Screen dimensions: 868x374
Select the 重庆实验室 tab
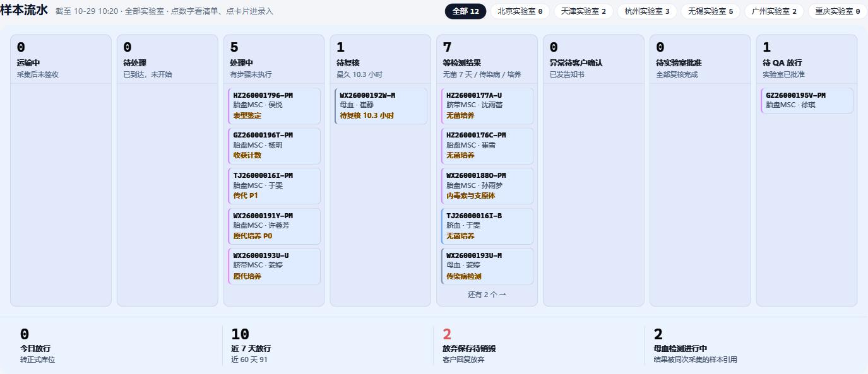[838, 11]
